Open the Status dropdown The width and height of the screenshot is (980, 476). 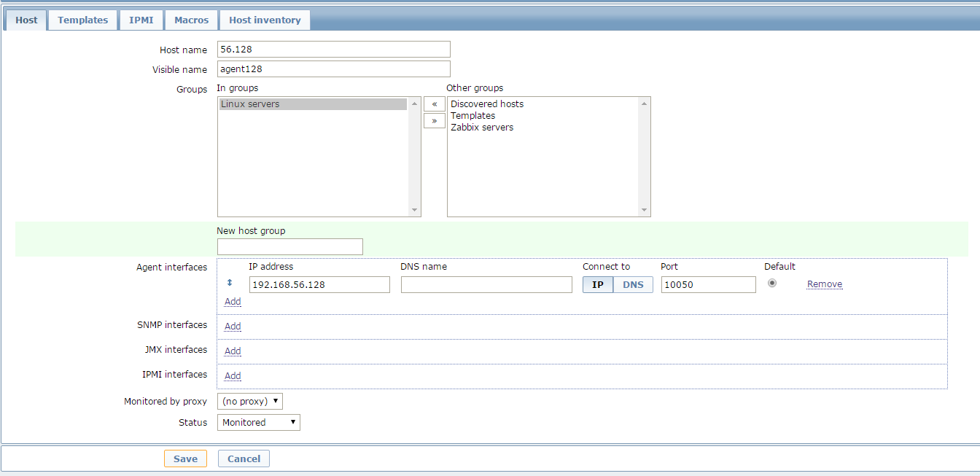pos(258,422)
